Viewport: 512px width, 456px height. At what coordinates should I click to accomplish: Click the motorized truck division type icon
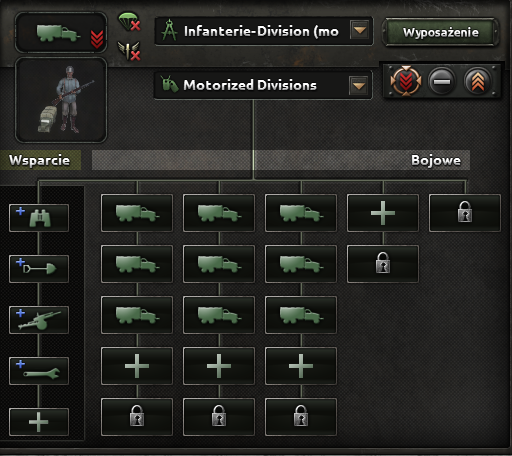click(61, 33)
